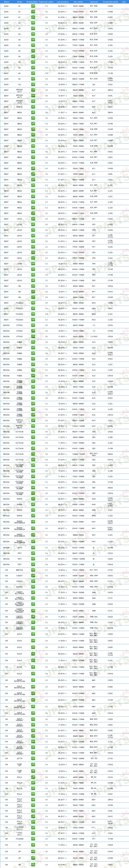Click fuel icon in SEAT TOLEDO CJZD row

tap(33, 320)
